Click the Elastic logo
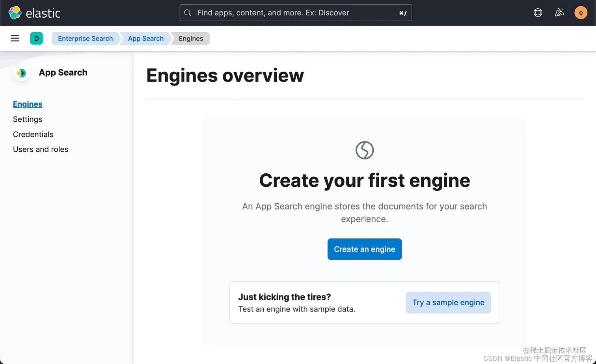This screenshot has width=596, height=364. pyautogui.click(x=34, y=13)
